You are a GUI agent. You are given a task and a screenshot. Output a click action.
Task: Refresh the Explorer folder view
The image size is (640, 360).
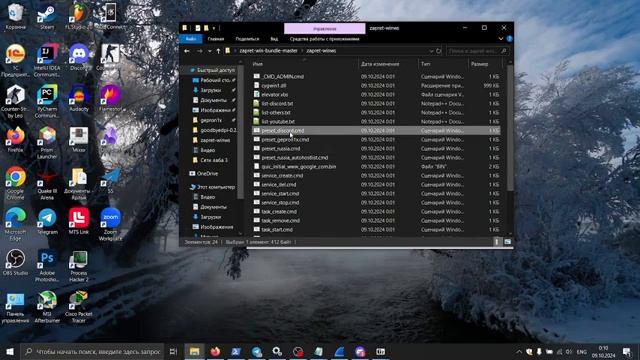(x=439, y=51)
